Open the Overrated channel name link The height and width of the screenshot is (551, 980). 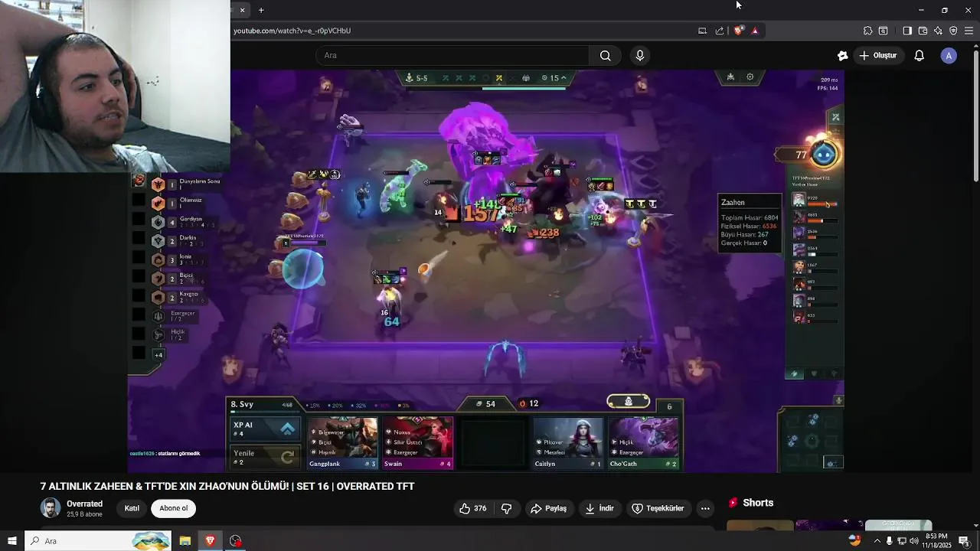[x=84, y=504]
